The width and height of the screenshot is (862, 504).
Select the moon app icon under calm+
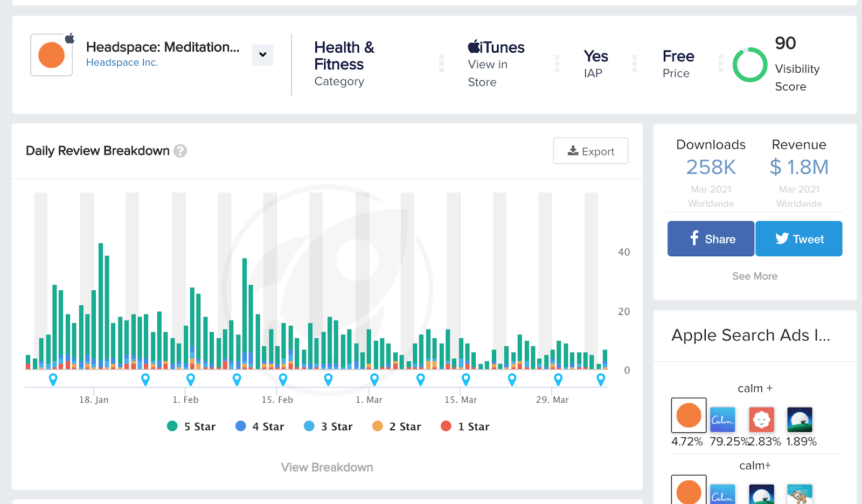[761, 494]
